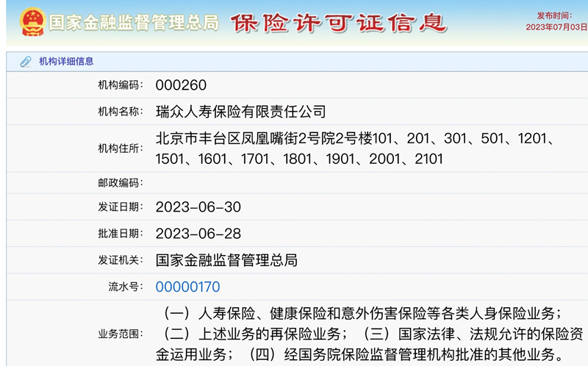Click the publish date 2023年07月03日

[556, 27]
